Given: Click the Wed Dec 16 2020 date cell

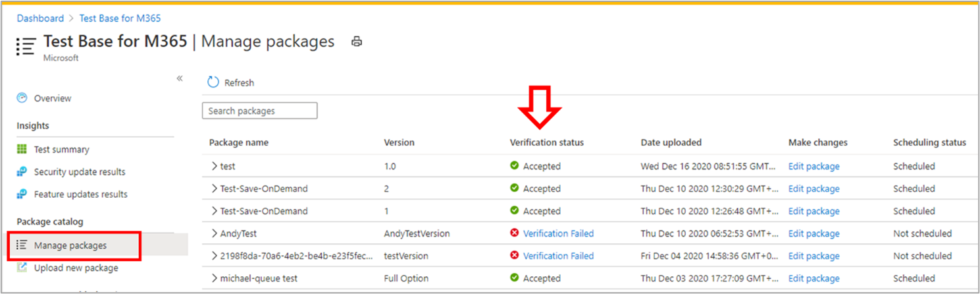Looking at the screenshot, I should [709, 166].
